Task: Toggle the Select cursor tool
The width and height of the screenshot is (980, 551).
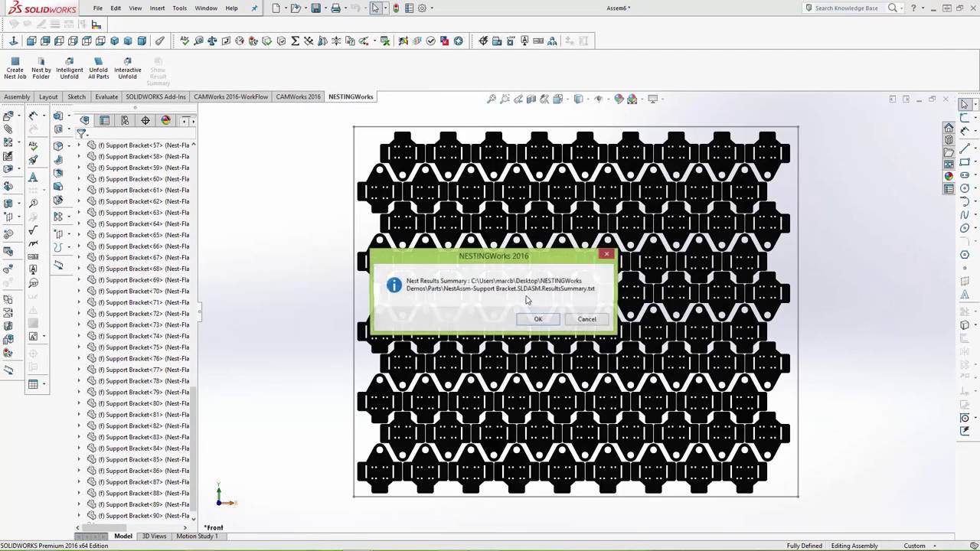Action: tap(375, 8)
